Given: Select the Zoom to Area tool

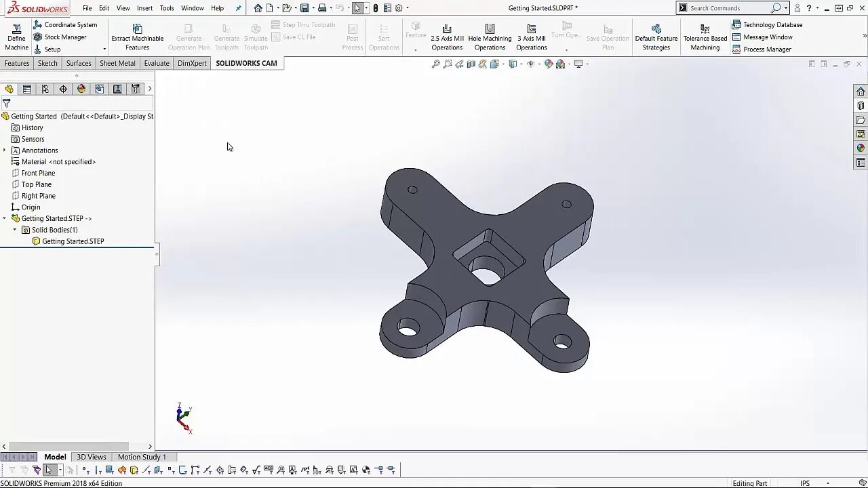Looking at the screenshot, I should (x=448, y=63).
